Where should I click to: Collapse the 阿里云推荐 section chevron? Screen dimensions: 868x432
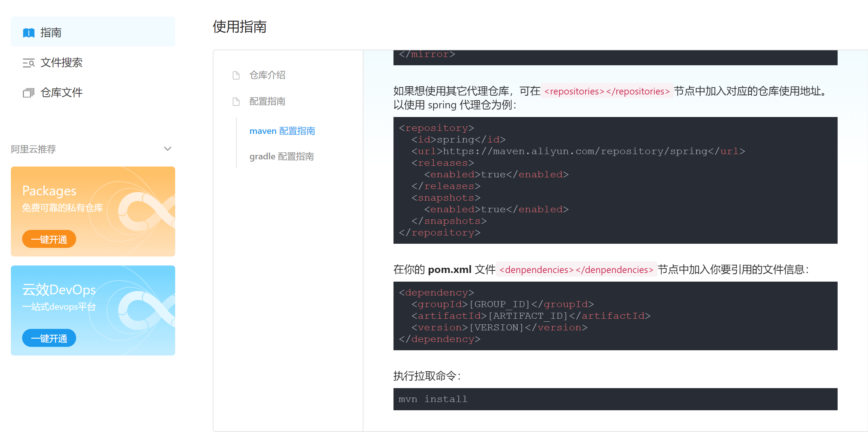click(x=168, y=149)
